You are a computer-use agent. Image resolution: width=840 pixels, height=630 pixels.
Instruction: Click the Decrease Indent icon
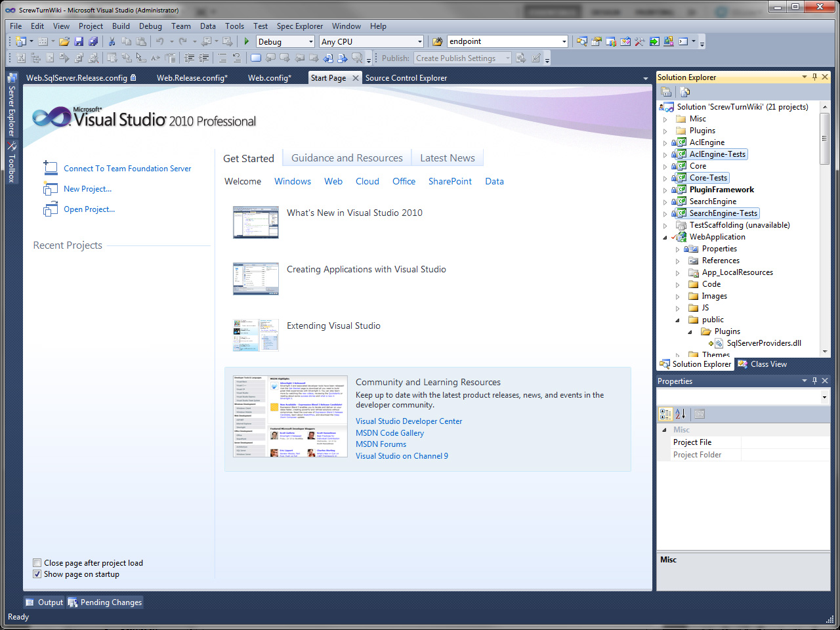190,58
